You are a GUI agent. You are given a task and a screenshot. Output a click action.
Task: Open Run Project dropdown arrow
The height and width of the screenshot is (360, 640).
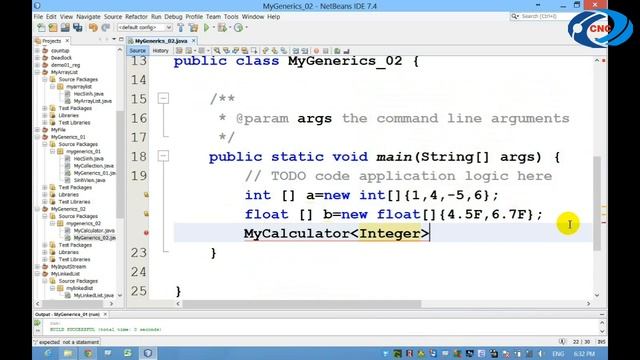coord(213,28)
